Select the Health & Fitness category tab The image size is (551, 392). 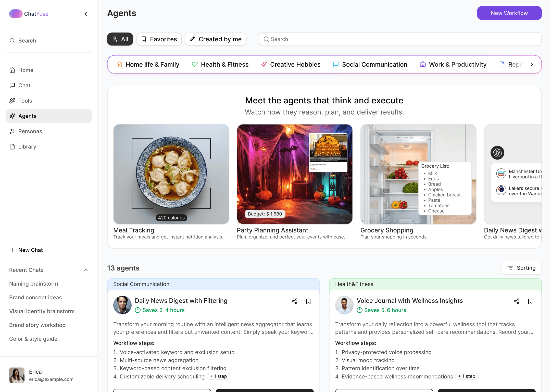click(x=220, y=64)
